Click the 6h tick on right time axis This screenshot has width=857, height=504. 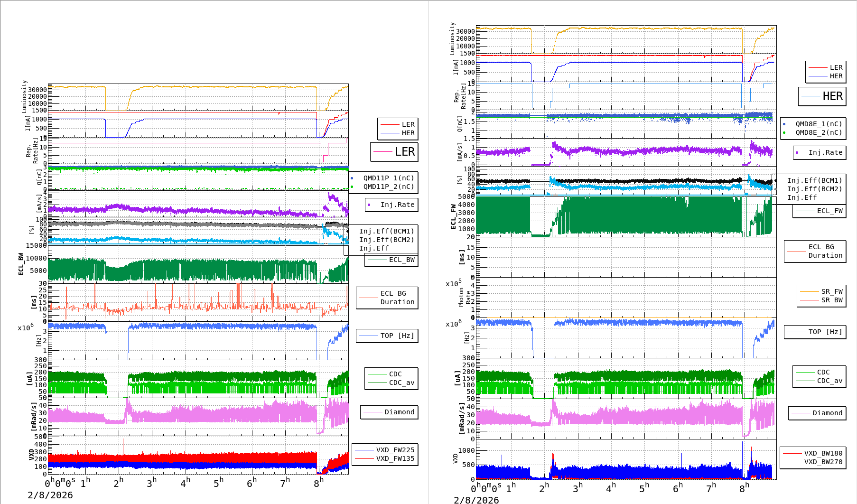678,487
